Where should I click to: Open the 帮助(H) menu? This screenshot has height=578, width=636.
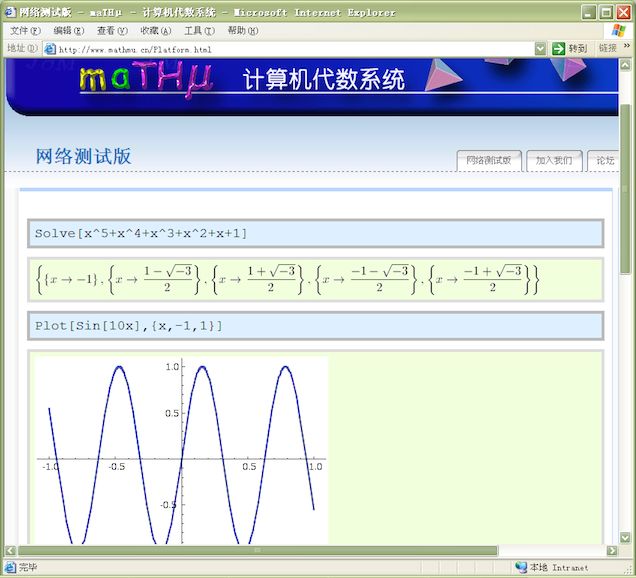coord(243,31)
